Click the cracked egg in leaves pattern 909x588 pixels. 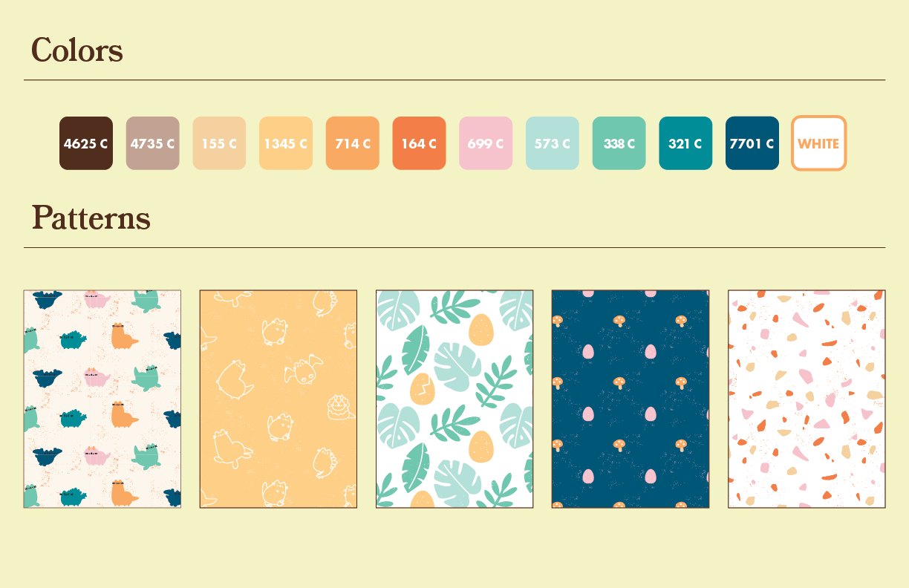(421, 388)
